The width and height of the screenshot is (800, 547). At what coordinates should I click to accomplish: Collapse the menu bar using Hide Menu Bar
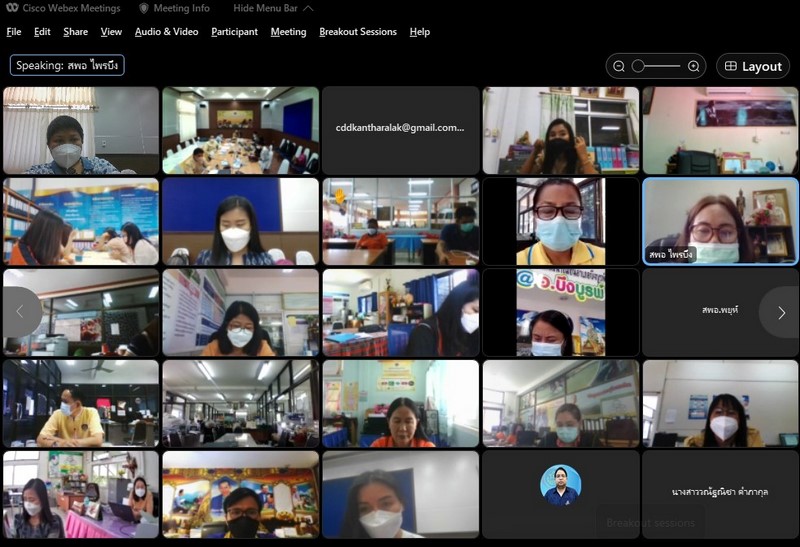click(x=273, y=8)
